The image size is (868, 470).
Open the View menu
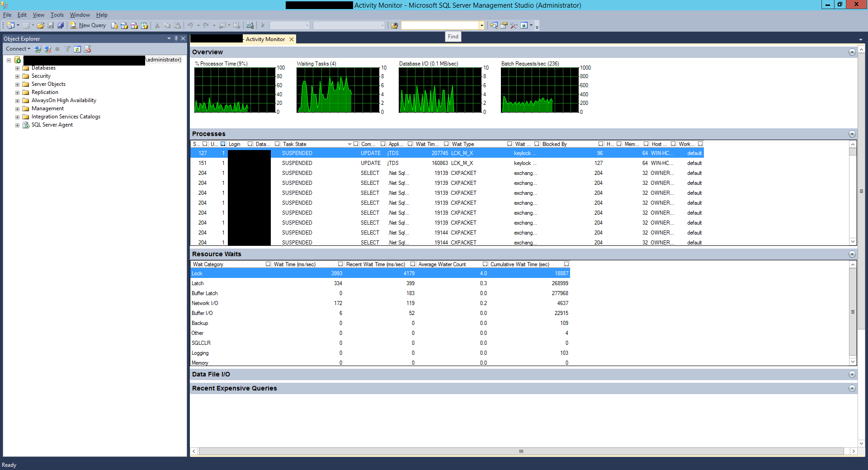(x=38, y=15)
